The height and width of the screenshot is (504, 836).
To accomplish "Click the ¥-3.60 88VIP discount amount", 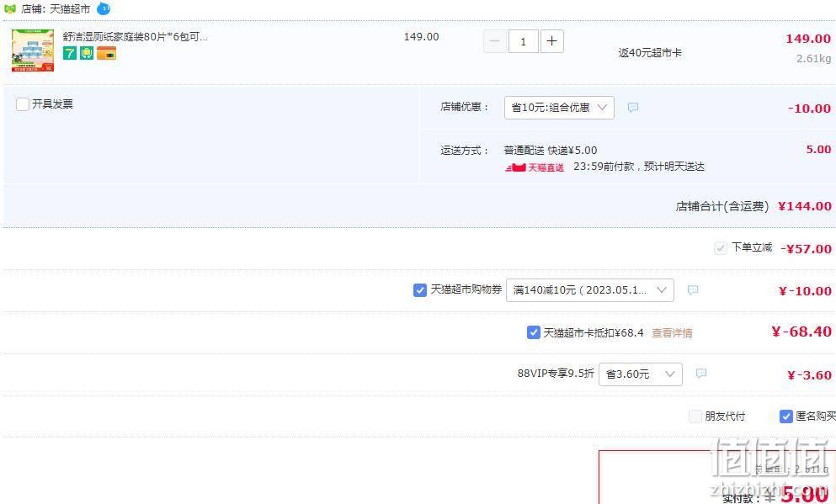I will point(809,375).
